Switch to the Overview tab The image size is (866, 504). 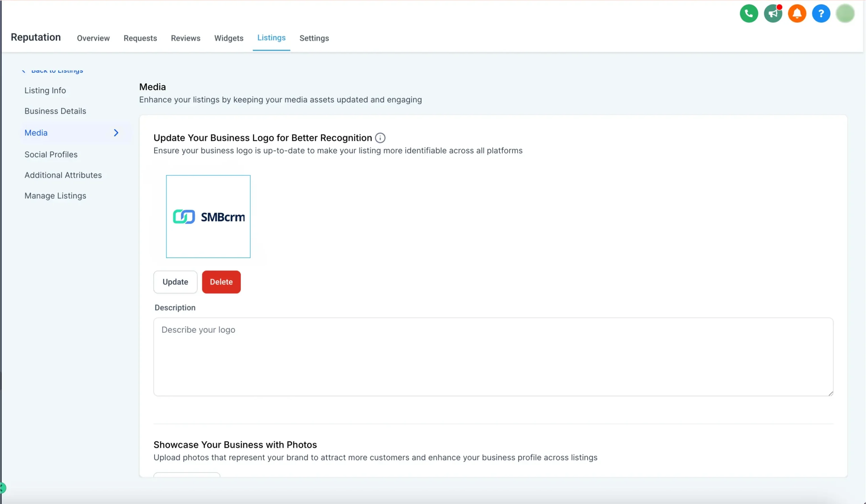click(x=93, y=38)
